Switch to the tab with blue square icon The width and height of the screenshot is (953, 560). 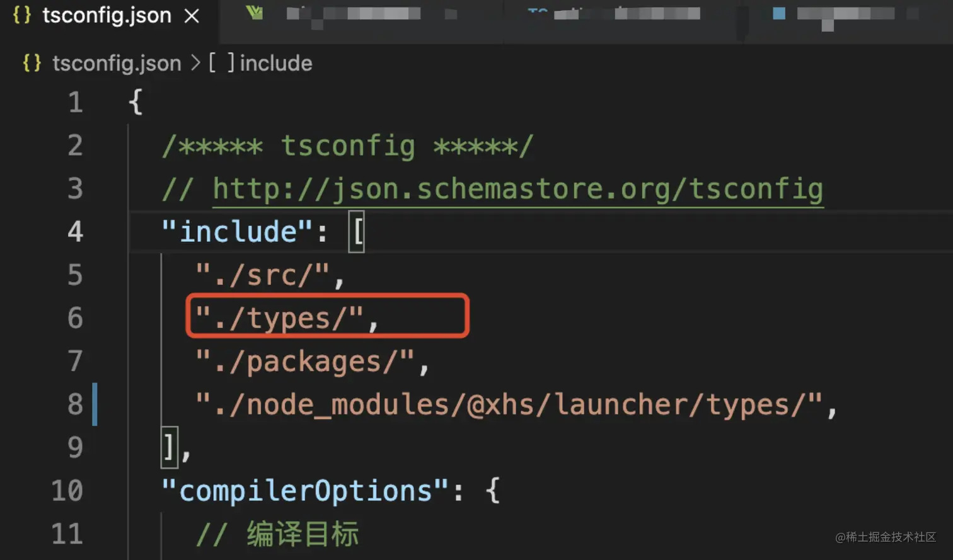click(779, 13)
